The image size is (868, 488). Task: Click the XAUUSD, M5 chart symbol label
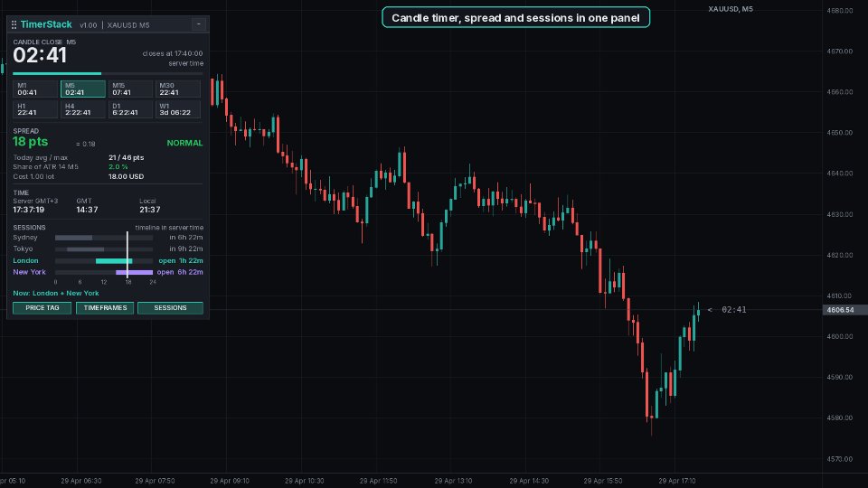click(731, 9)
